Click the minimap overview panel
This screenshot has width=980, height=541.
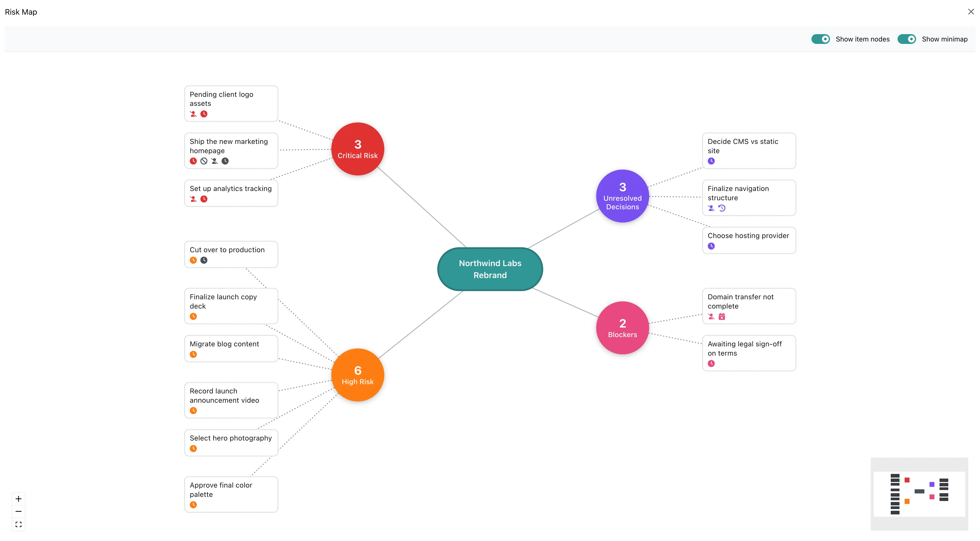click(x=919, y=494)
